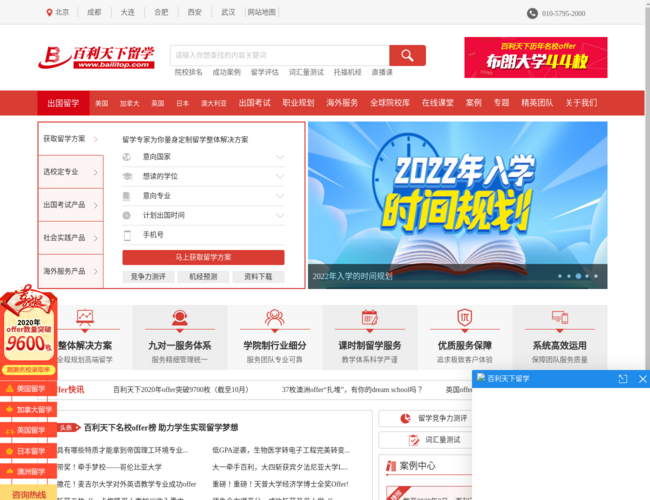Click the phone icon beside 010-5795-2000
The height and width of the screenshot is (500, 650).
pyautogui.click(x=532, y=13)
